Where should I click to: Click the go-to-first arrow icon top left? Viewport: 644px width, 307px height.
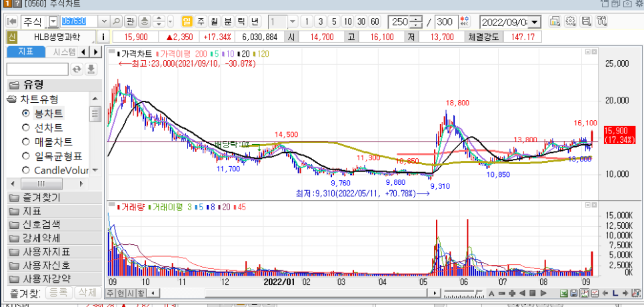point(12,21)
